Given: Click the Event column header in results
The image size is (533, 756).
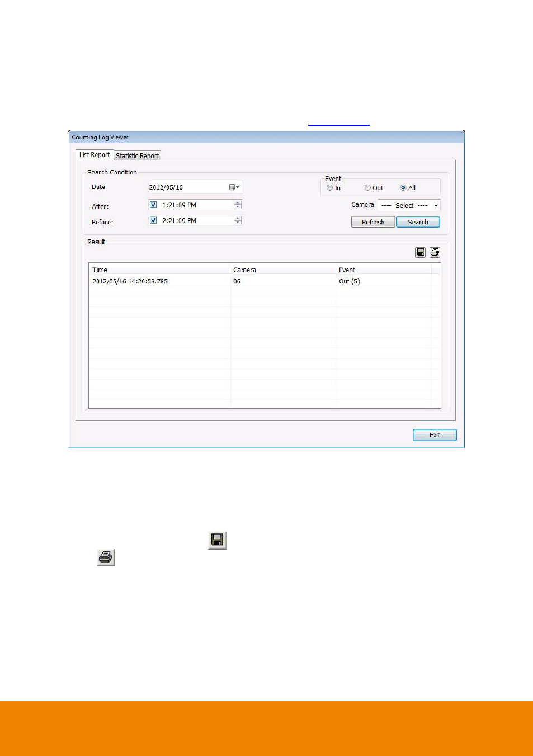Looking at the screenshot, I should coord(384,270).
